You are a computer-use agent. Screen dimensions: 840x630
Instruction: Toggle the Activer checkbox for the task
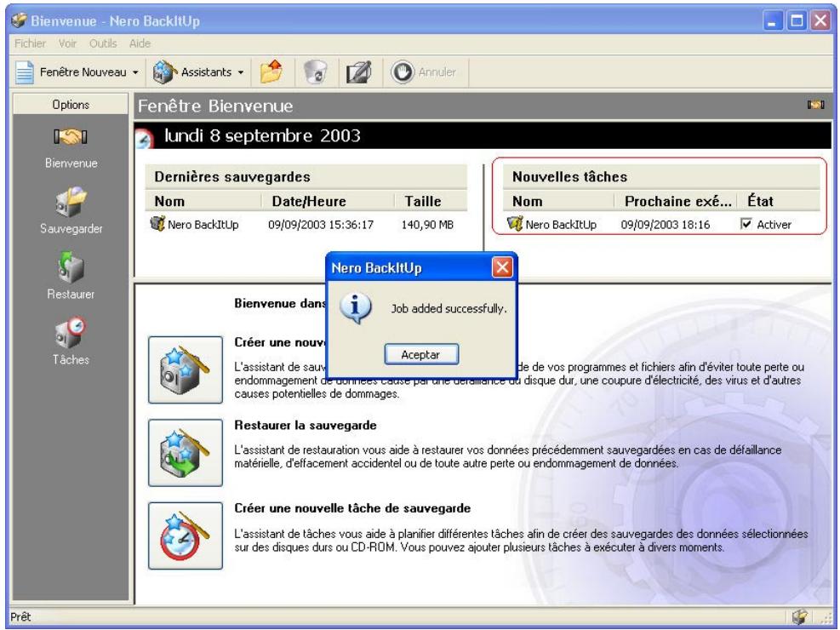[746, 224]
